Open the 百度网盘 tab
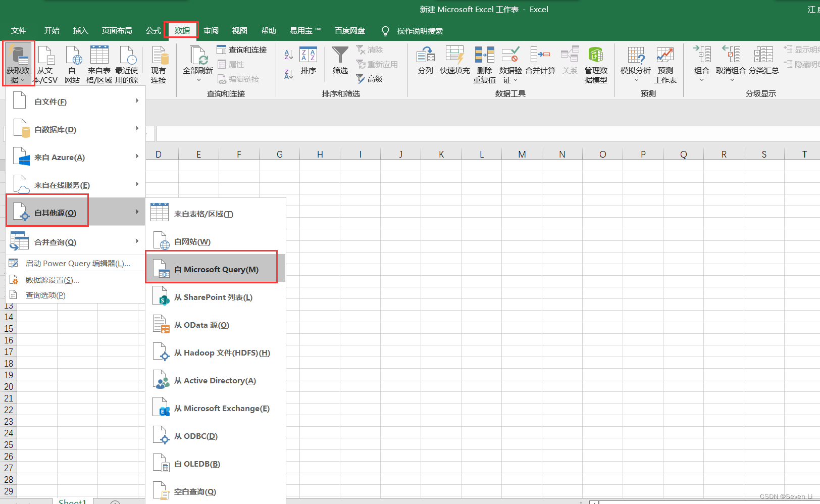820x504 pixels. pos(349,31)
